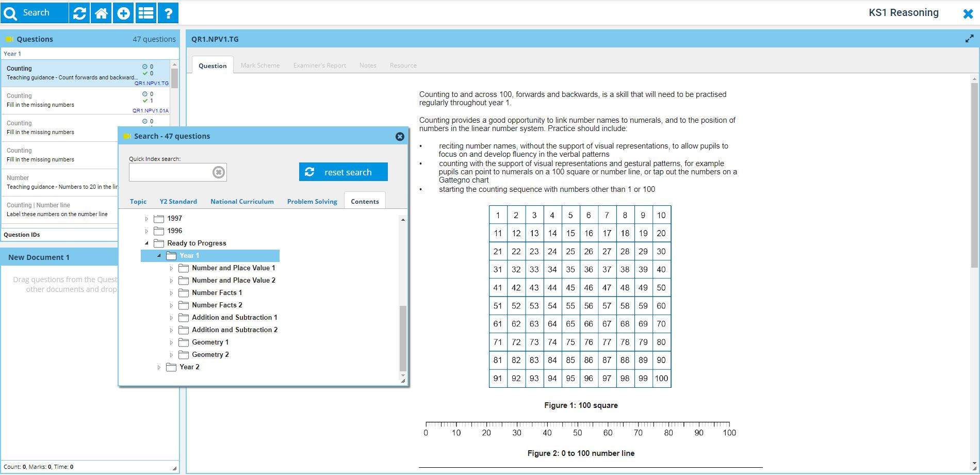Viewport: 980px width, 475px height.
Task: Clear the Quick Index search field
Action: (x=219, y=172)
